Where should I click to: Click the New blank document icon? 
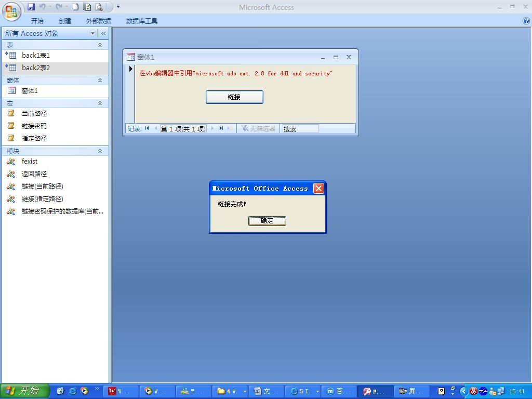(x=75, y=6)
